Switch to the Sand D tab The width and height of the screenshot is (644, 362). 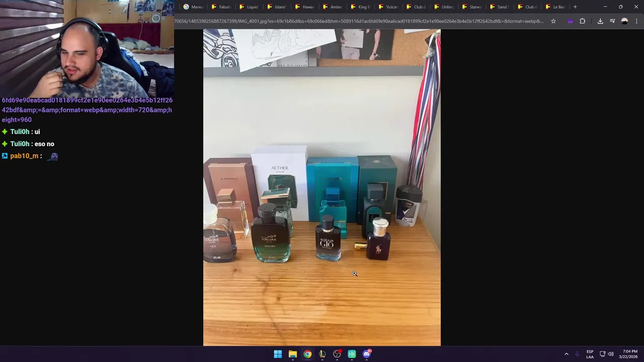(x=499, y=7)
